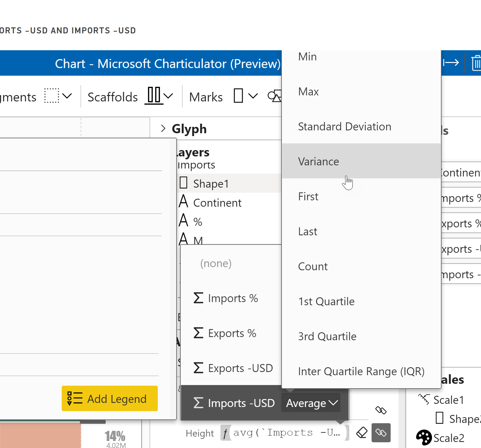Screen dimensions: 481x448
Task: Click the Scale1 ruler icon
Action: click(424, 399)
